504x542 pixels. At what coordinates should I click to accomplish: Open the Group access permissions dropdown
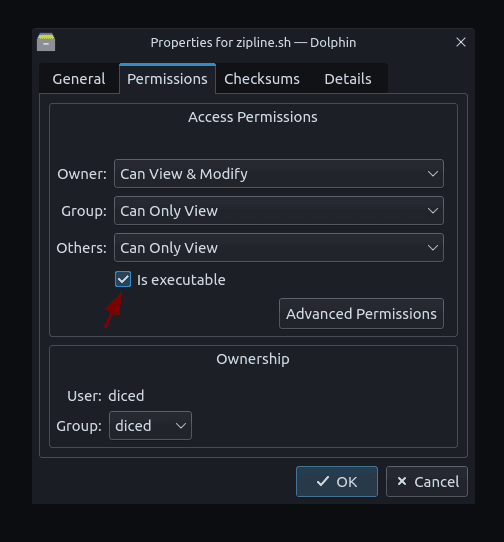279,211
